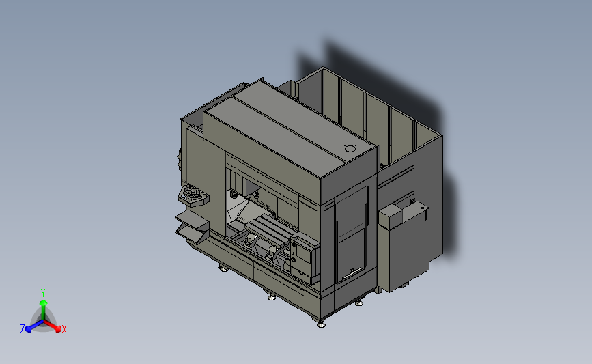Click the green Y axis arrow on triad
The height and width of the screenshot is (364, 592).
click(43, 309)
